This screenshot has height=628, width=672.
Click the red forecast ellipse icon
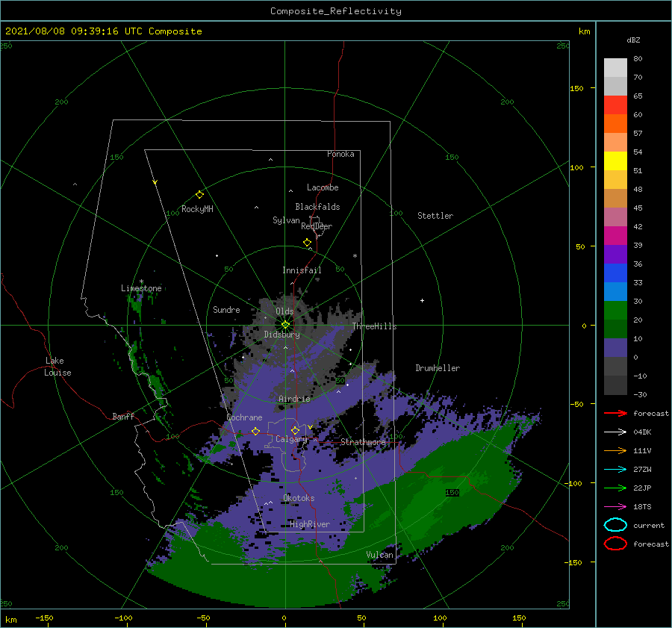615,544
